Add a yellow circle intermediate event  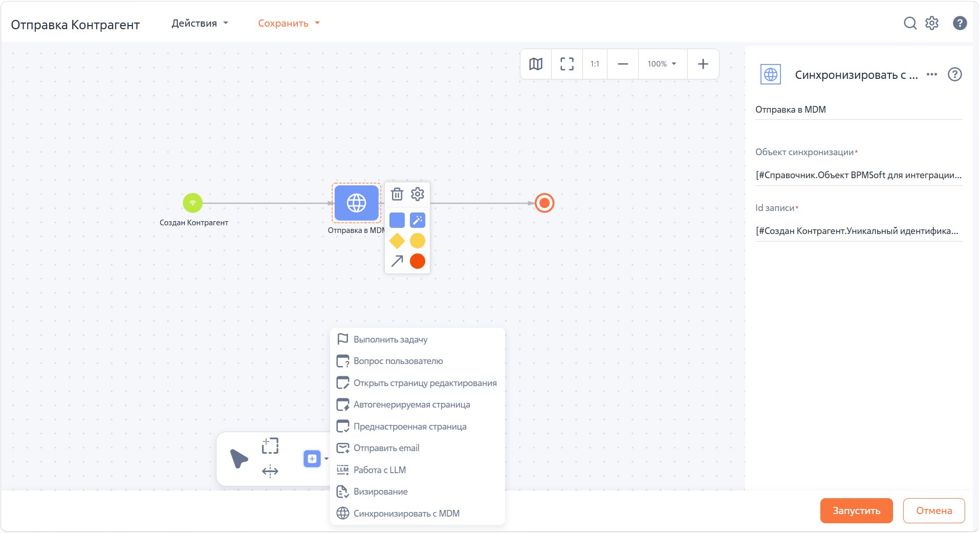click(418, 241)
